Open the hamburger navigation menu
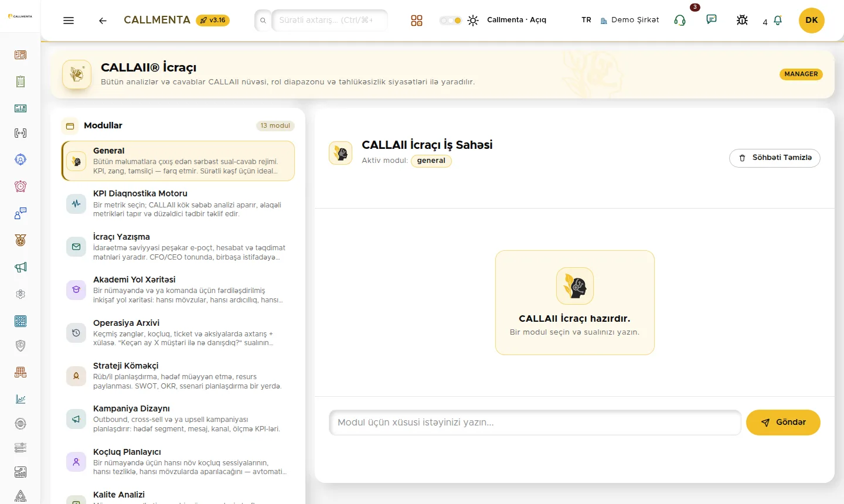 (69, 21)
